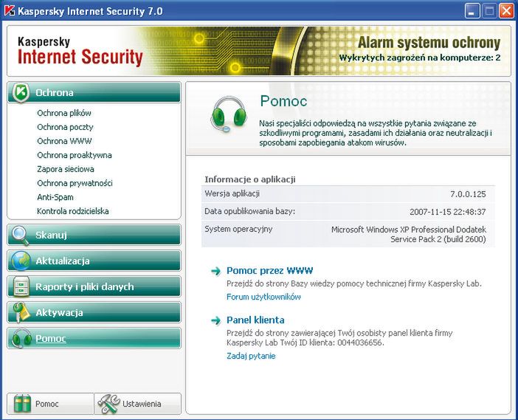This screenshot has height=420, width=518.
Task: Click the arrow icon beside Pomoc przez WWW
Action: tap(216, 272)
